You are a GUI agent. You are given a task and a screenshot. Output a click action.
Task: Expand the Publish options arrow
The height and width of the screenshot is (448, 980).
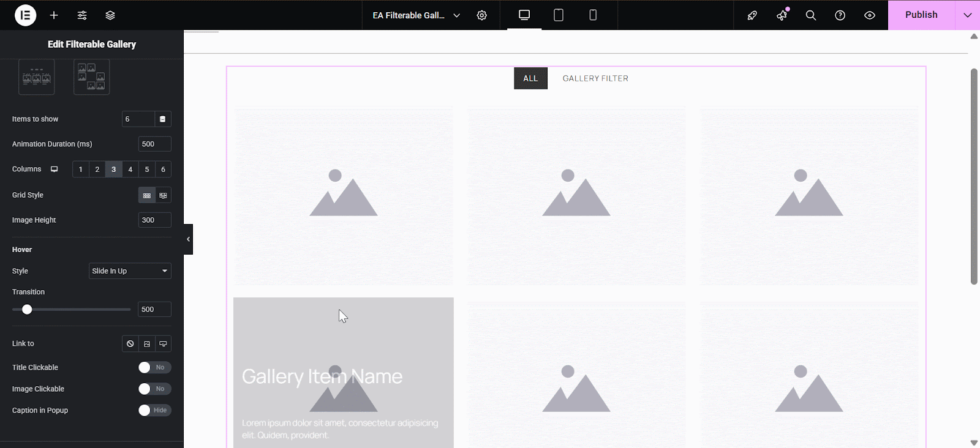click(967, 15)
